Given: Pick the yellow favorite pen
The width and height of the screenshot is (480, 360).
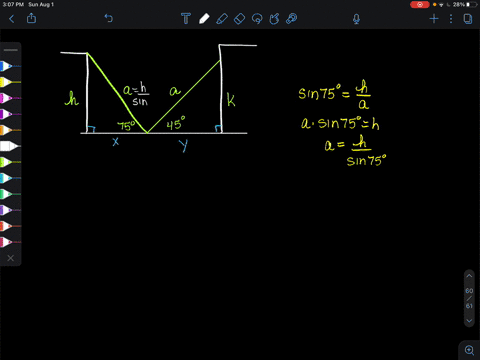Looking at the screenshot, I should 10,82.
